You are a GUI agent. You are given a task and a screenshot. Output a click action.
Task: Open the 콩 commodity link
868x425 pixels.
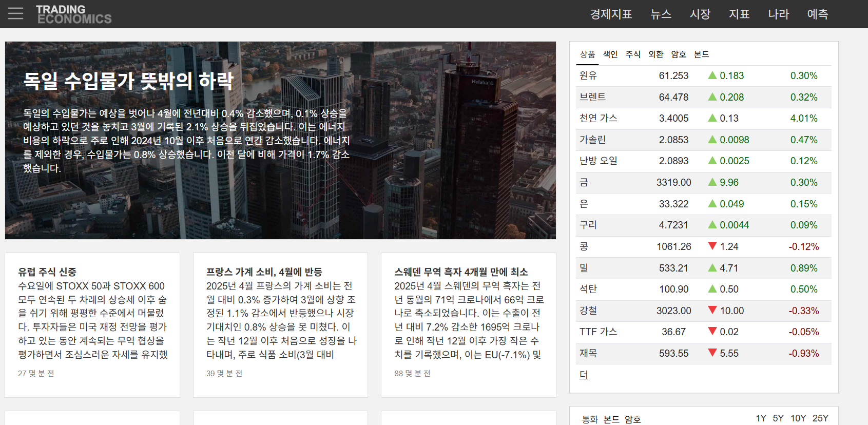pyautogui.click(x=584, y=246)
